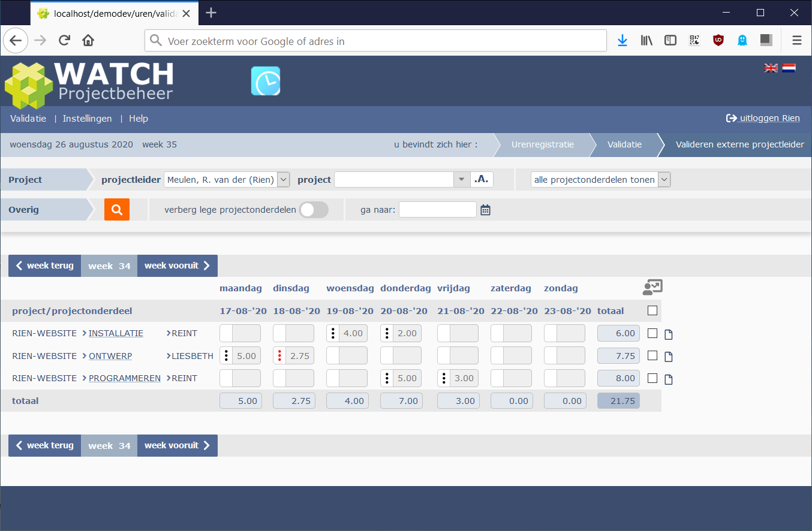Click dots menu on INSTALLATIE donderdag 2.00

pos(387,333)
